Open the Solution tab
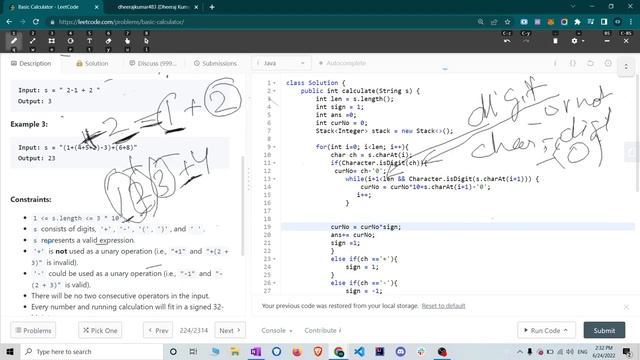Image resolution: width=640 pixels, height=360 pixels. (92, 63)
